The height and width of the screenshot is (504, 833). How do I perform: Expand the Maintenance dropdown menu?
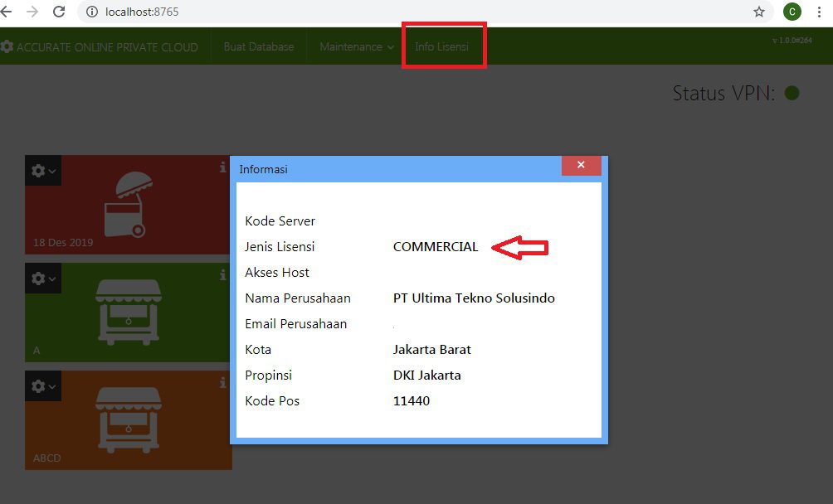[354, 46]
